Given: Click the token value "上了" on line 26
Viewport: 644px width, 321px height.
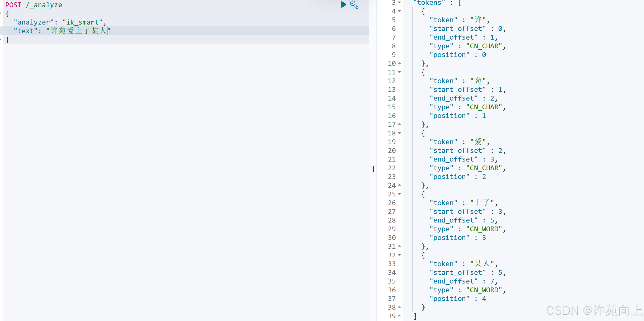Looking at the screenshot, I should pos(482,203).
